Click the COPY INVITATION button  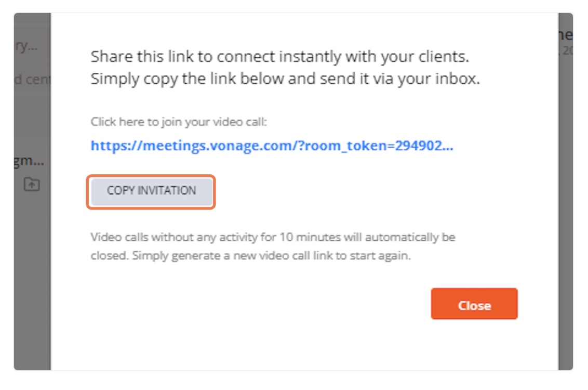pyautogui.click(x=152, y=191)
